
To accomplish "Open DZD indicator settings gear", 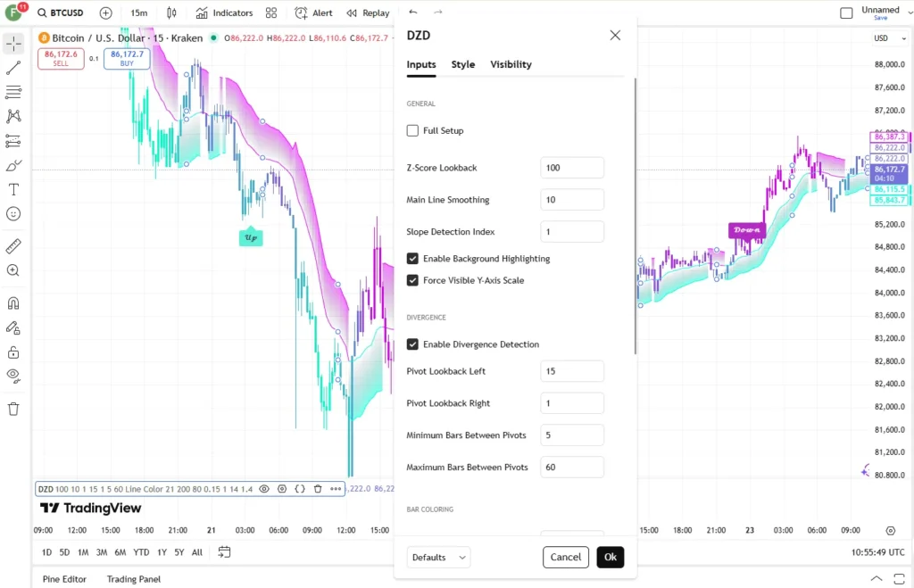I will point(282,489).
